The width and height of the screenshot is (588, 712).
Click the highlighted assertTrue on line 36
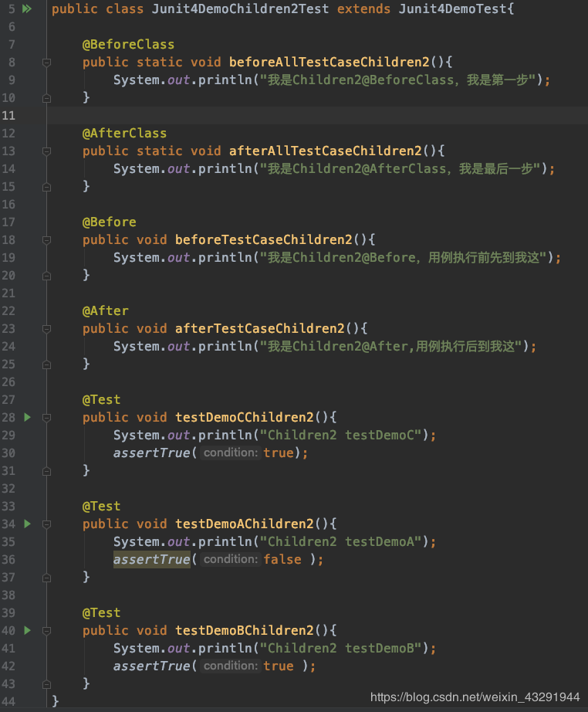pyautogui.click(x=151, y=559)
